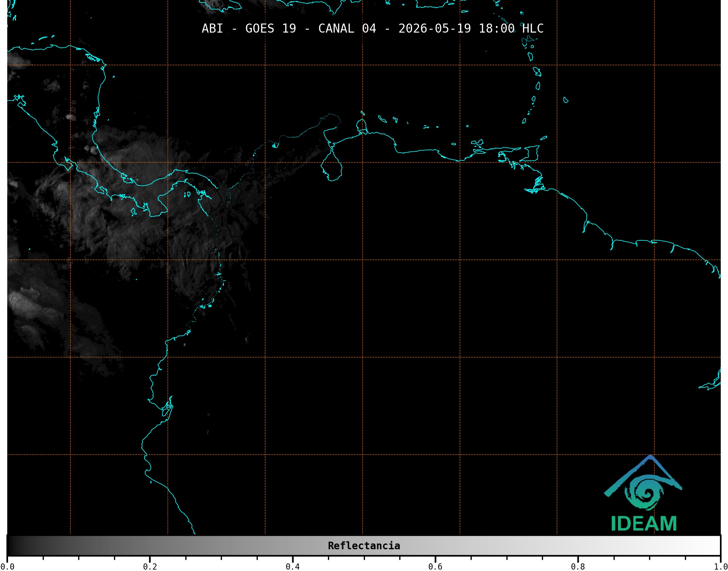Click the ABI text starting the title
728x571 pixels.
[212, 28]
